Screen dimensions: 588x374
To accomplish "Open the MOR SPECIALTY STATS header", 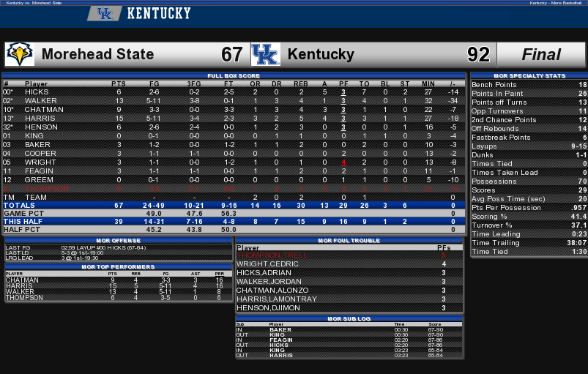I will [529, 75].
